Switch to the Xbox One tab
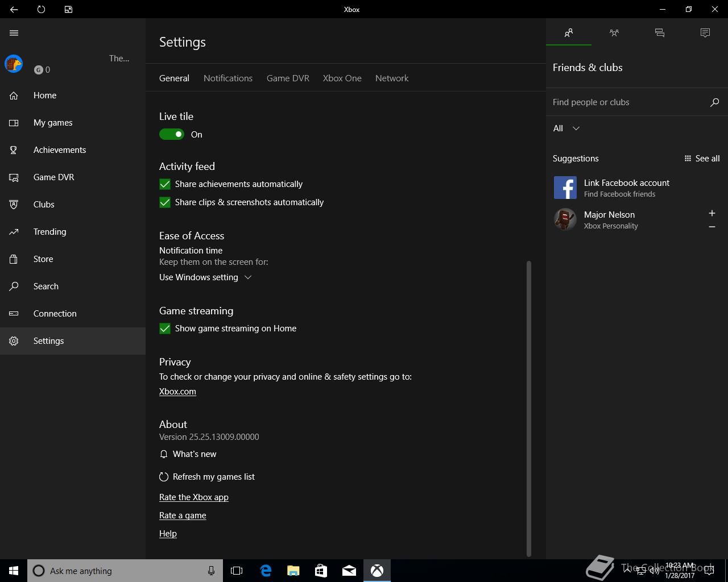The width and height of the screenshot is (728, 582). (x=342, y=78)
